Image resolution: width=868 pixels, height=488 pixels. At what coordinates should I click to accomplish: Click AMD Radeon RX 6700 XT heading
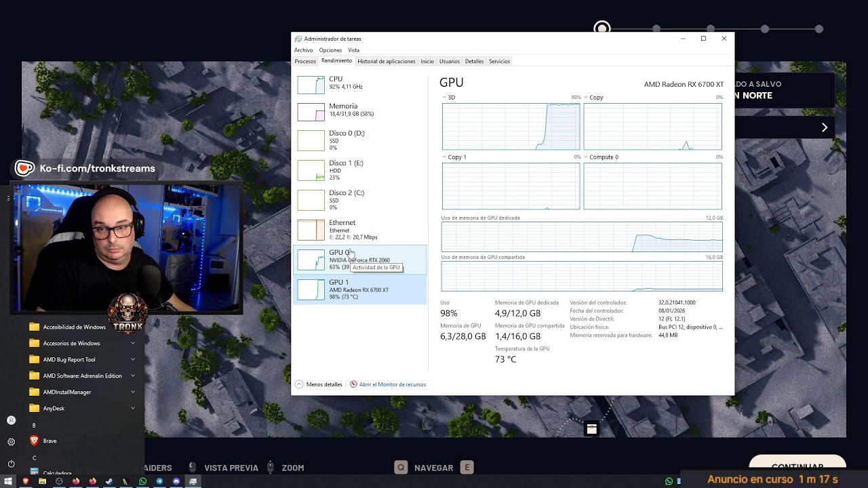click(x=684, y=84)
